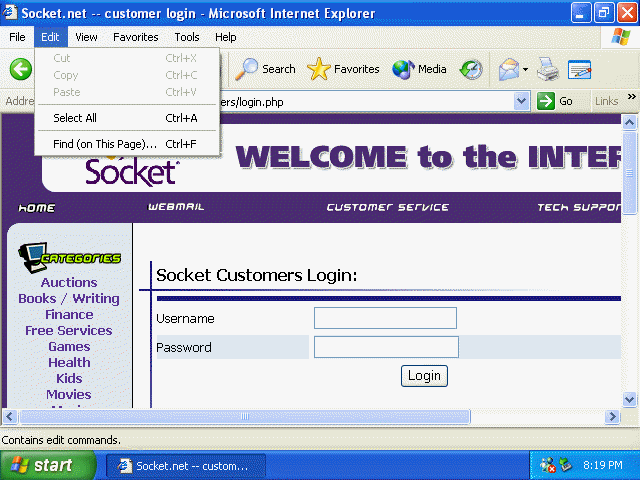Click the green Back arrow button
Screen dimensions: 640x480
[x=20, y=69]
